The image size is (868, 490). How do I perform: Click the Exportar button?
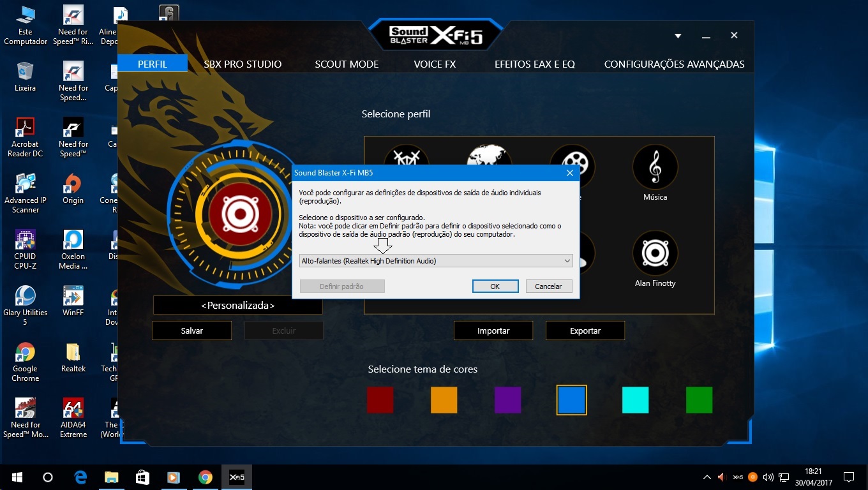tap(585, 330)
